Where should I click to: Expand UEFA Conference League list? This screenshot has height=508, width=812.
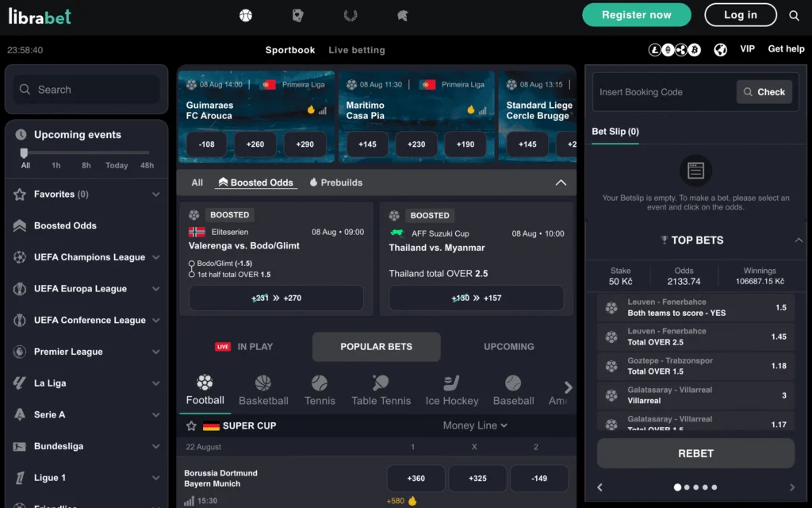[x=156, y=321]
